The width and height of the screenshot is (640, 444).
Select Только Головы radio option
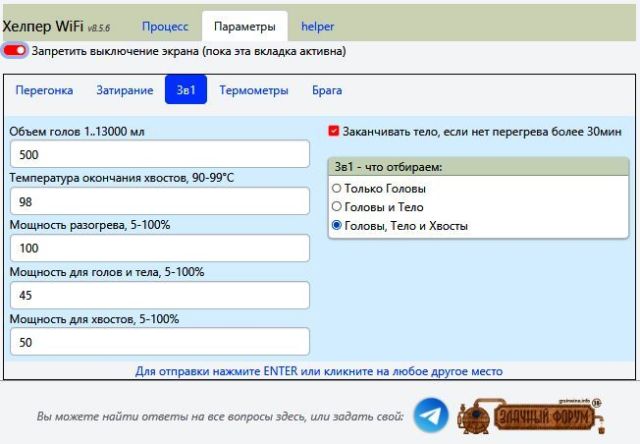[336, 188]
